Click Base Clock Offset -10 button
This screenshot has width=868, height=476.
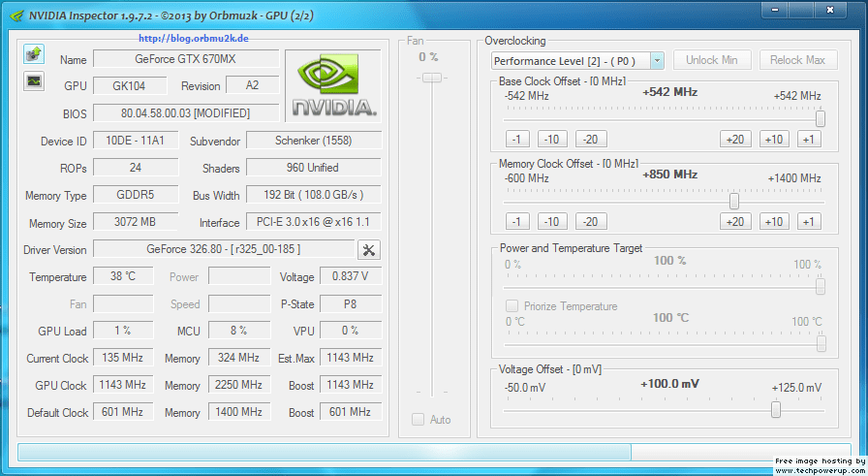click(x=552, y=139)
